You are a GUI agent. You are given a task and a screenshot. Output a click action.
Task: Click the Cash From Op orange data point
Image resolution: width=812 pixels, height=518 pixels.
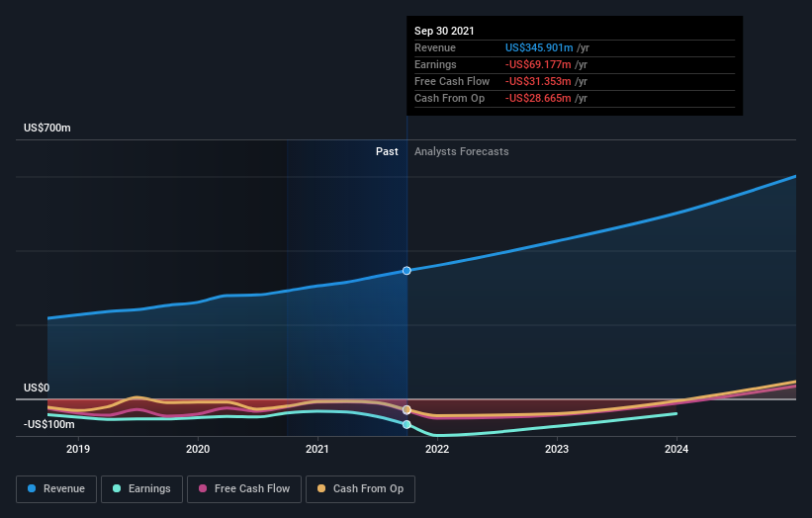(x=406, y=410)
